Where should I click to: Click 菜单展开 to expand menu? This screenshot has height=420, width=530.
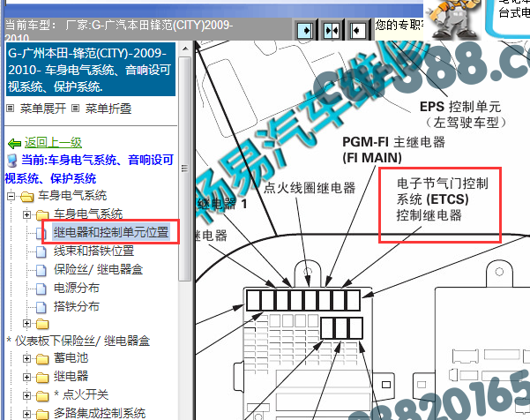pyautogui.click(x=43, y=109)
